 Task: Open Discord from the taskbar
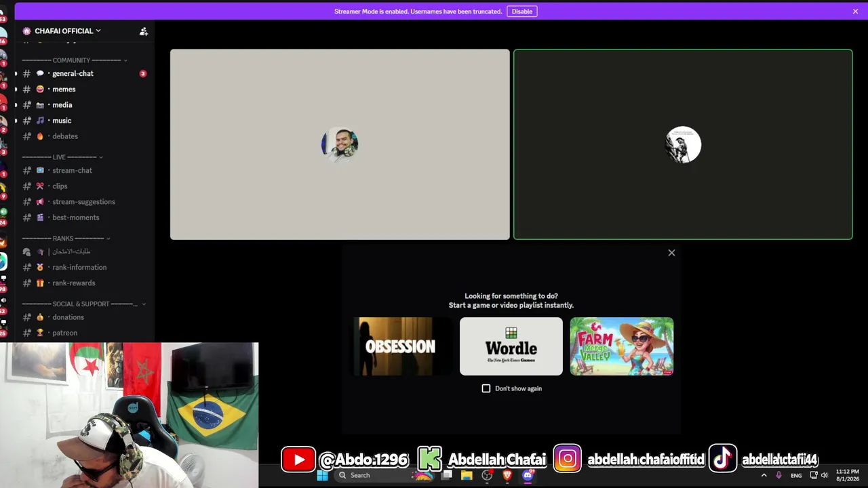point(528,475)
